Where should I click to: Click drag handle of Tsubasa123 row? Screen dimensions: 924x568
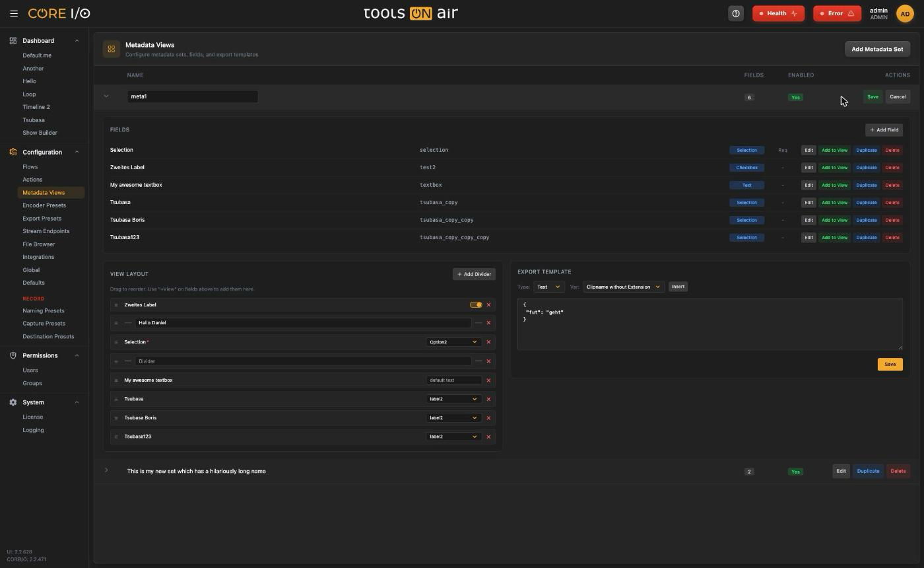[116, 437]
